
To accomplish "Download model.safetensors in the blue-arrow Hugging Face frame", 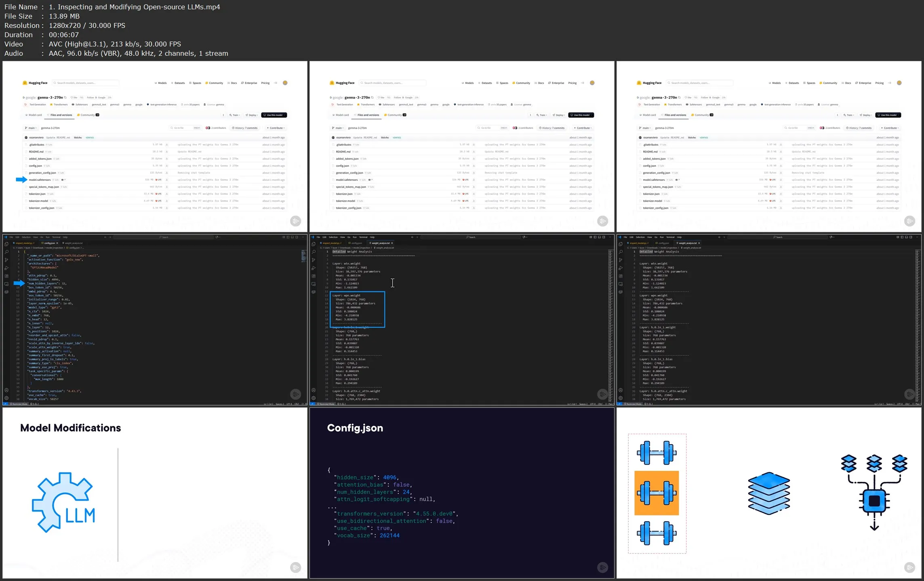I will click(167, 180).
